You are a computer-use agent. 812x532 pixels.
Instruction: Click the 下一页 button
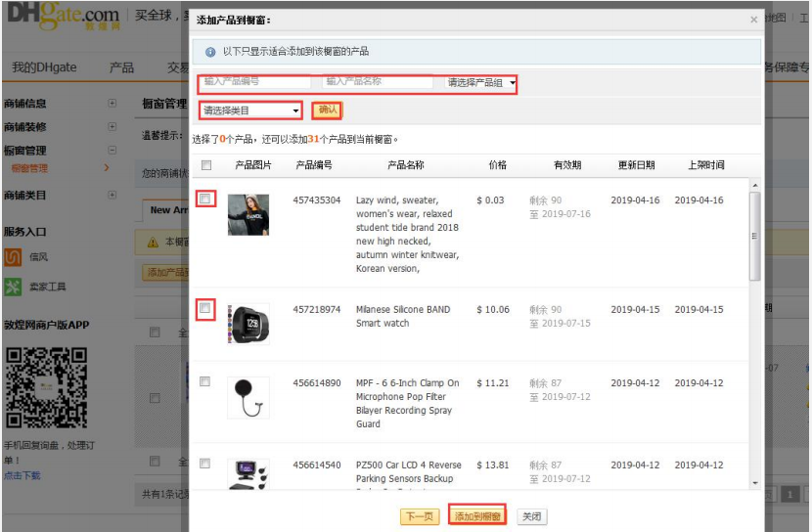tap(420, 516)
